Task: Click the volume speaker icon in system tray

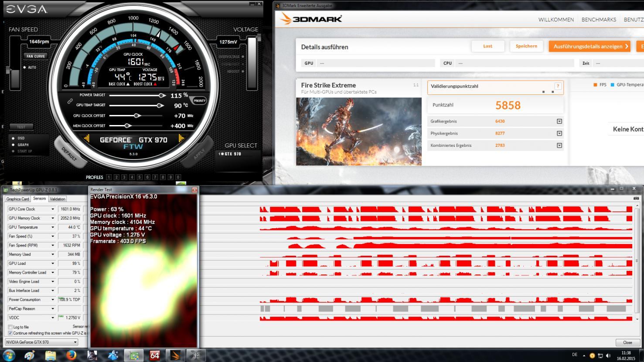Action: tap(608, 355)
